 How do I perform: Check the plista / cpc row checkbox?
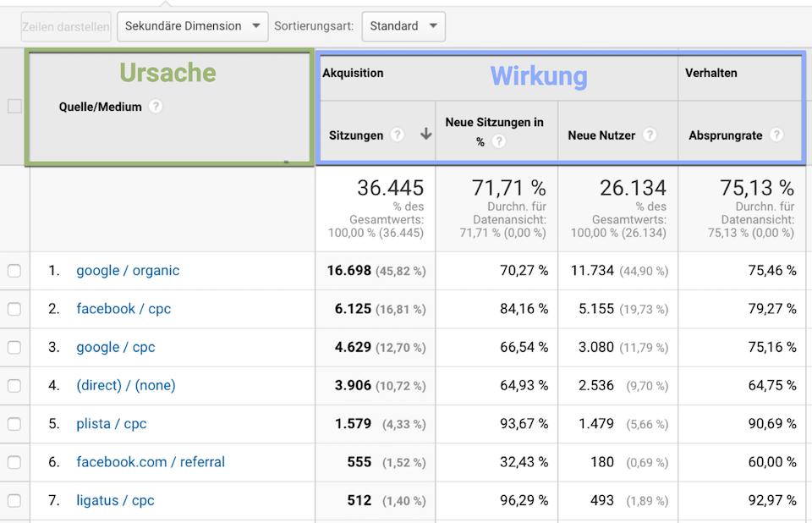(x=14, y=424)
